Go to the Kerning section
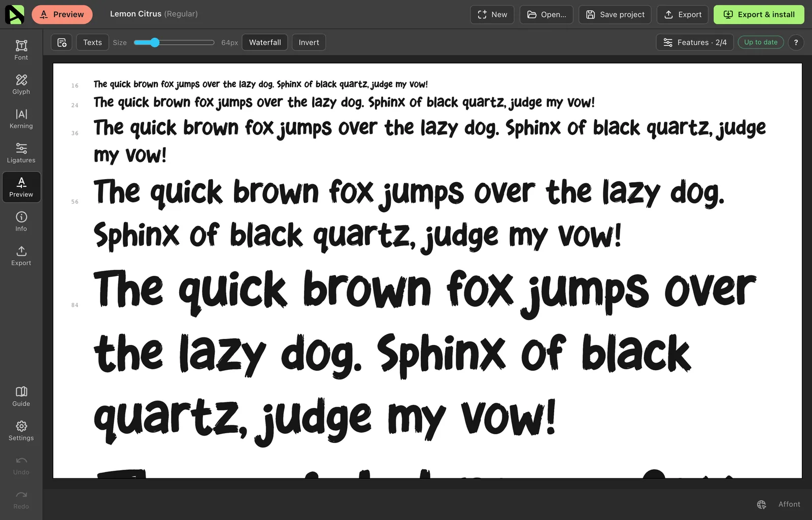 click(x=21, y=119)
